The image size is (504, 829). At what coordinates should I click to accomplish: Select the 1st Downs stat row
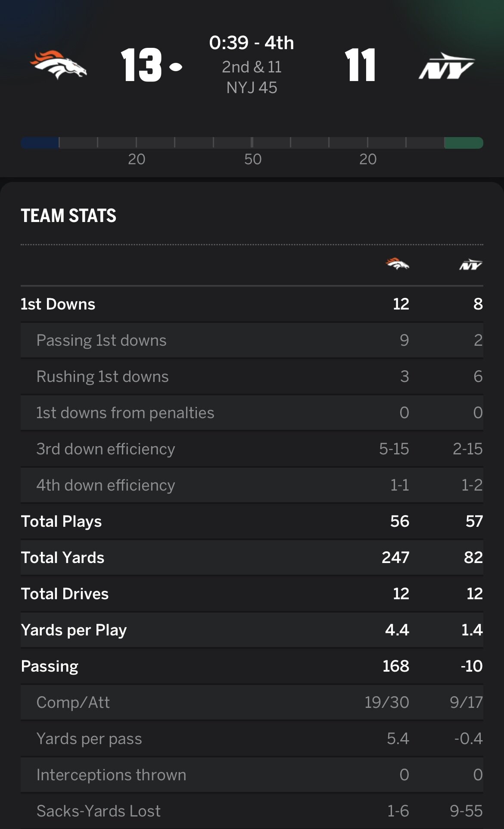[252, 304]
